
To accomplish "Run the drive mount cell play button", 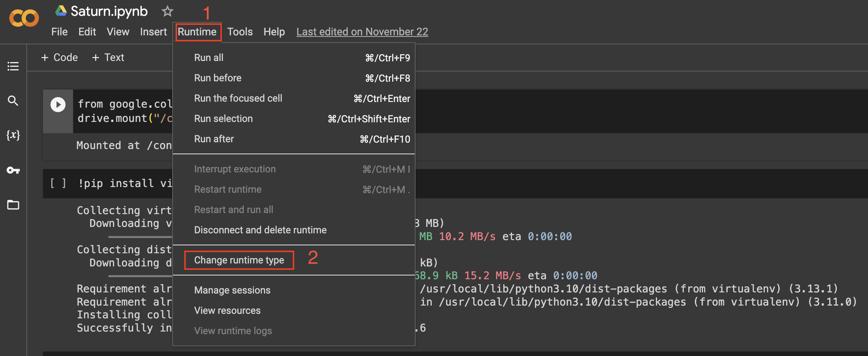I will point(58,105).
